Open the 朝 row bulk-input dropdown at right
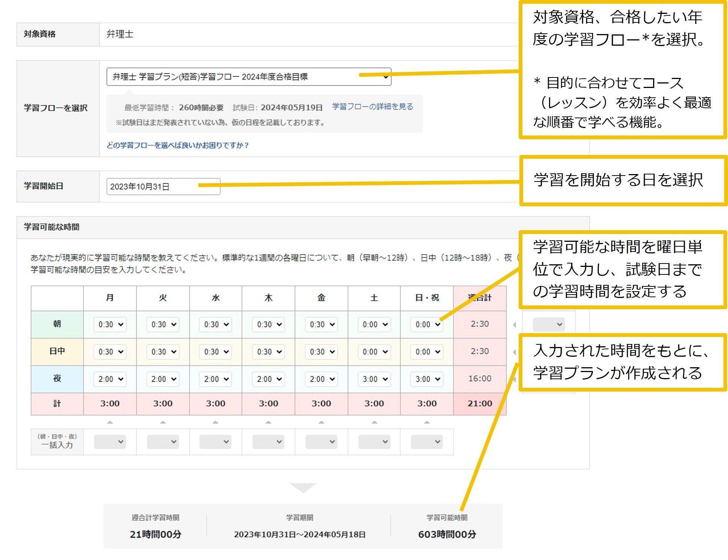The width and height of the screenshot is (728, 560). [548, 325]
